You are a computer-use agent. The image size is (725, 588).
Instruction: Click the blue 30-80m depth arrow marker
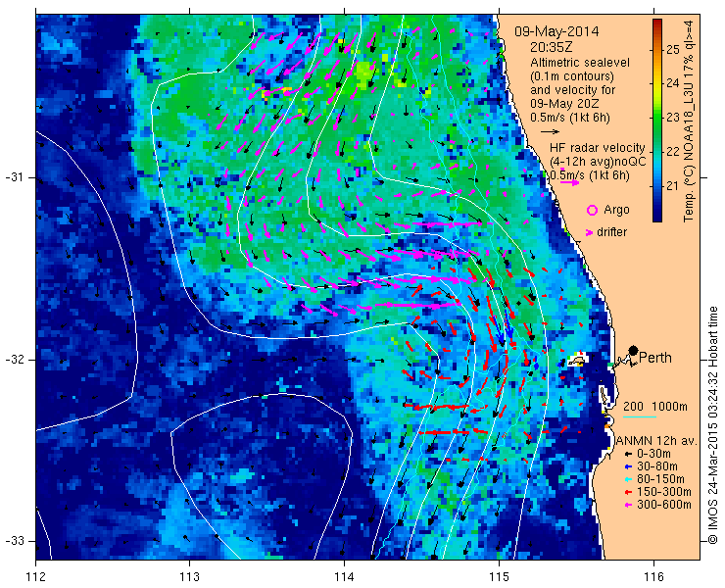pyautogui.click(x=626, y=466)
